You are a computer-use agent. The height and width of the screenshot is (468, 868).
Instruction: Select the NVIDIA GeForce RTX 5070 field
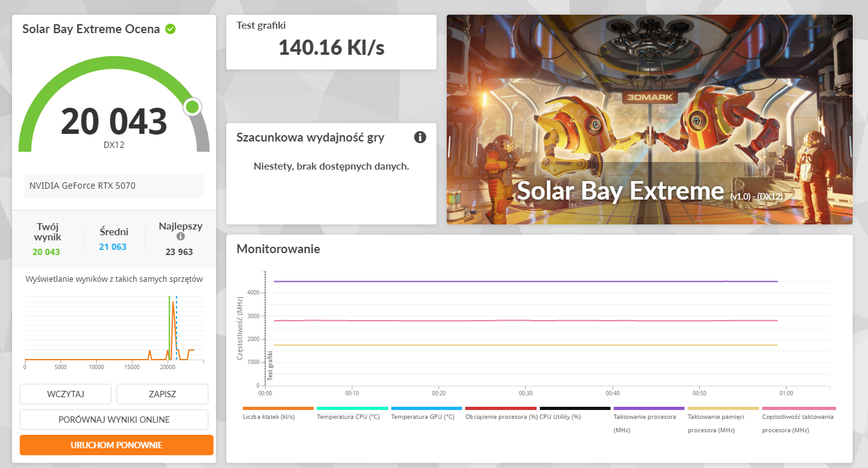[114, 186]
